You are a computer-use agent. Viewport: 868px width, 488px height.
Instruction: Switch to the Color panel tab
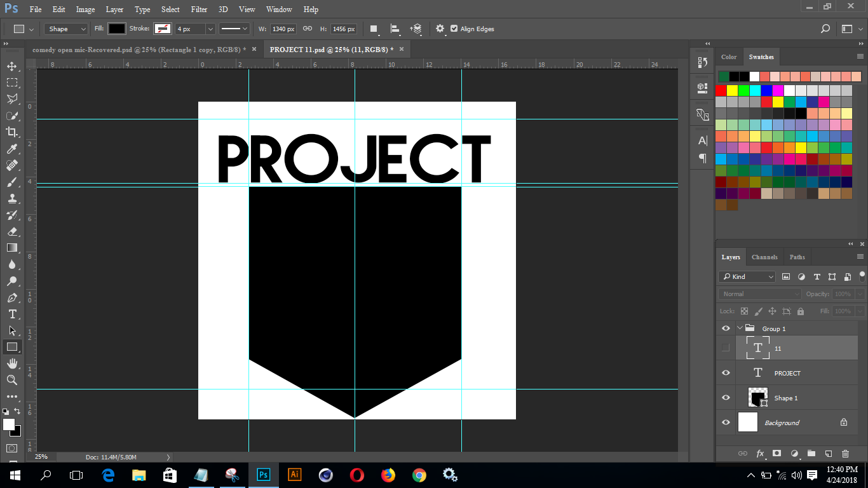point(729,57)
